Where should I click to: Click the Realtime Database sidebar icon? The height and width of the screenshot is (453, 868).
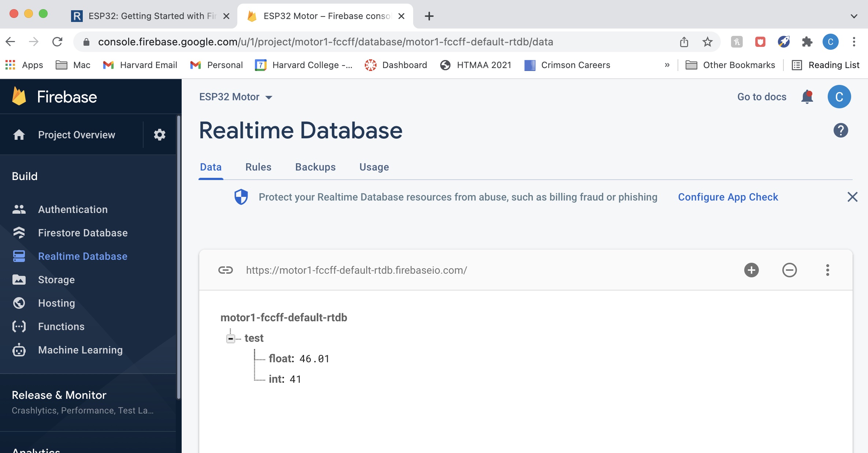tap(19, 256)
